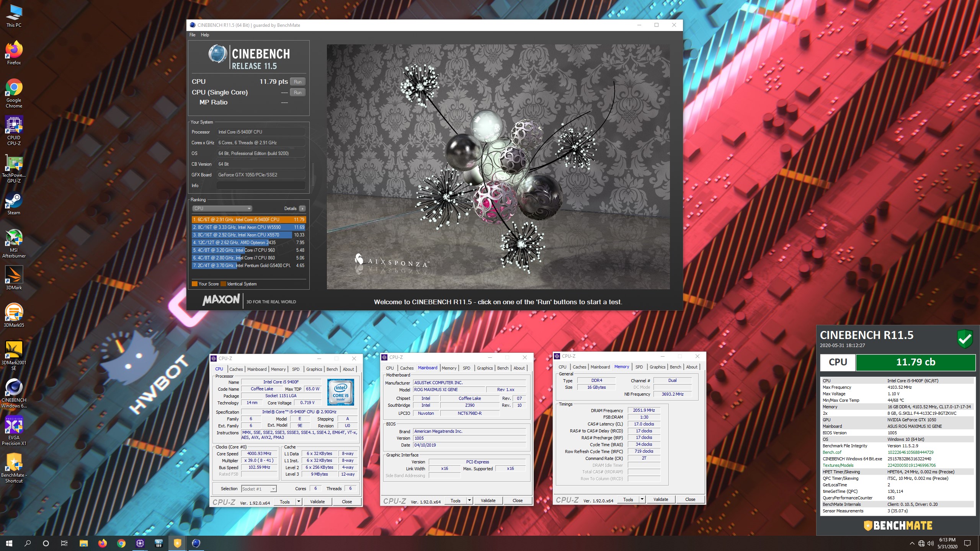Click the Cinebench rendered scene preview

click(498, 167)
